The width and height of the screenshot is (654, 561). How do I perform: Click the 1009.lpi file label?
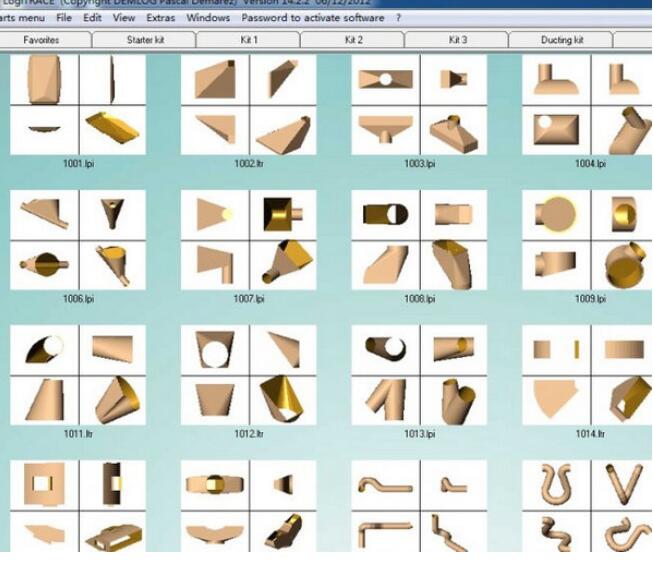[x=590, y=299]
